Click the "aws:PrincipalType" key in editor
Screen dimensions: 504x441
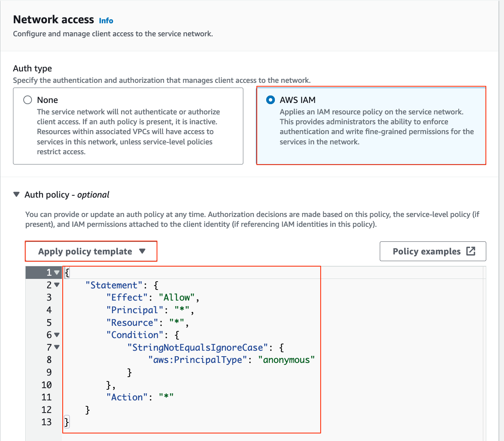pyautogui.click(x=198, y=360)
